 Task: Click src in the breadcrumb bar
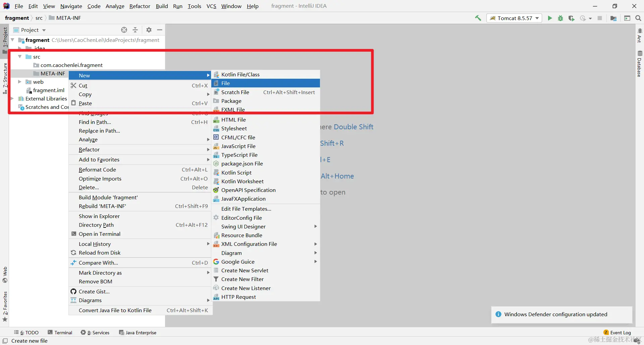coord(39,18)
